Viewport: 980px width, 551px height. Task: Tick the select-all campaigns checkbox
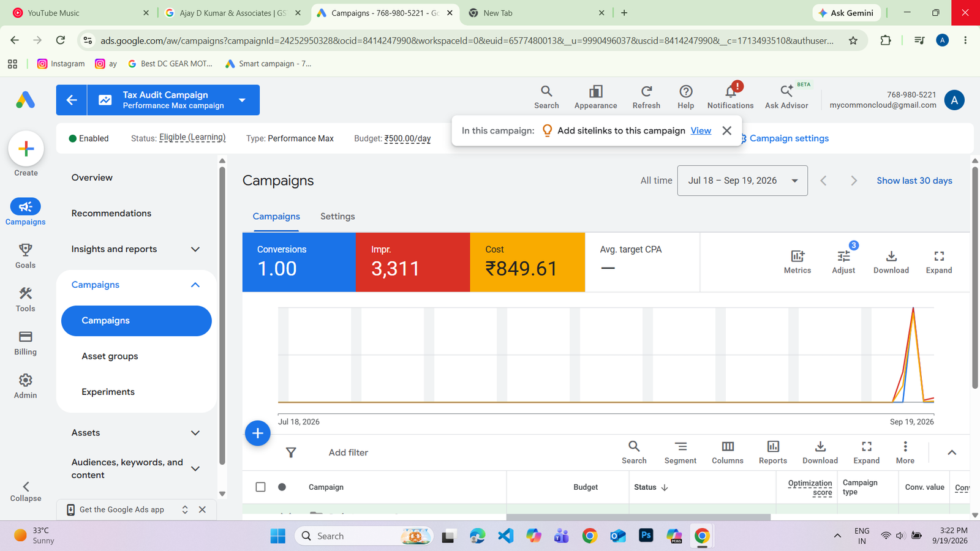(x=260, y=487)
